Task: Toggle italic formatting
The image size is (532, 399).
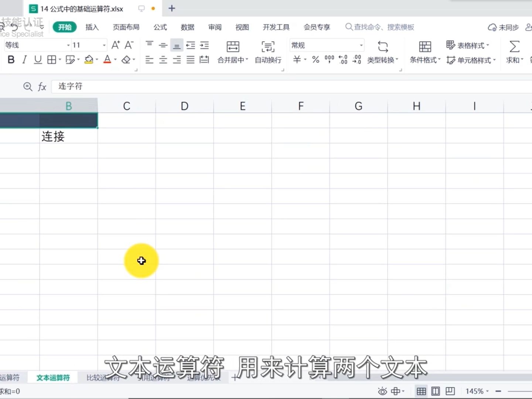Action: click(x=24, y=59)
